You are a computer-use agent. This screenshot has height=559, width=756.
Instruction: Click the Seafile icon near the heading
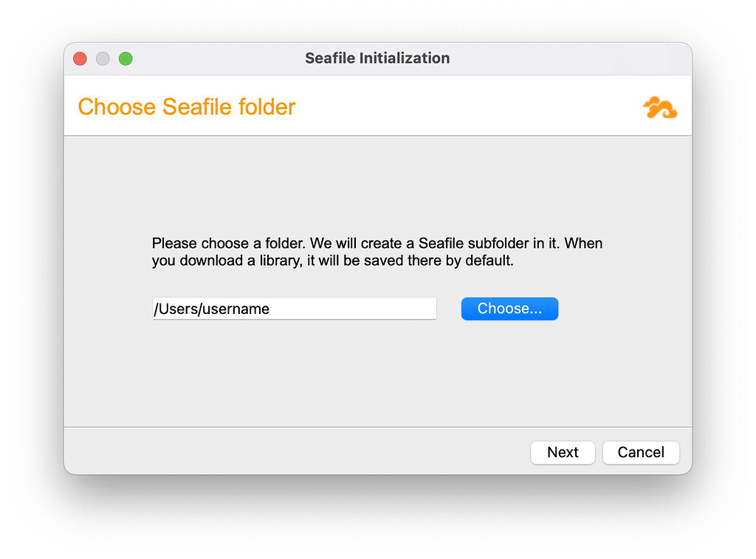(x=659, y=108)
